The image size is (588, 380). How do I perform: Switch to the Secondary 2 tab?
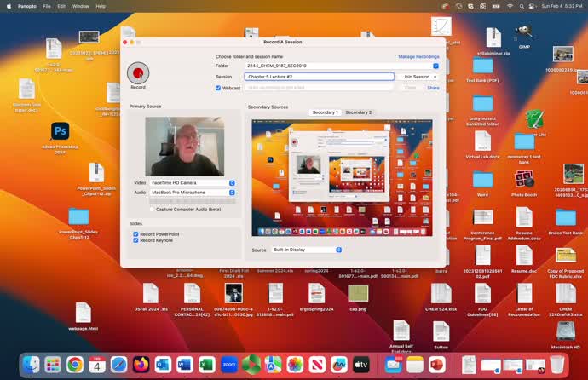(x=358, y=112)
